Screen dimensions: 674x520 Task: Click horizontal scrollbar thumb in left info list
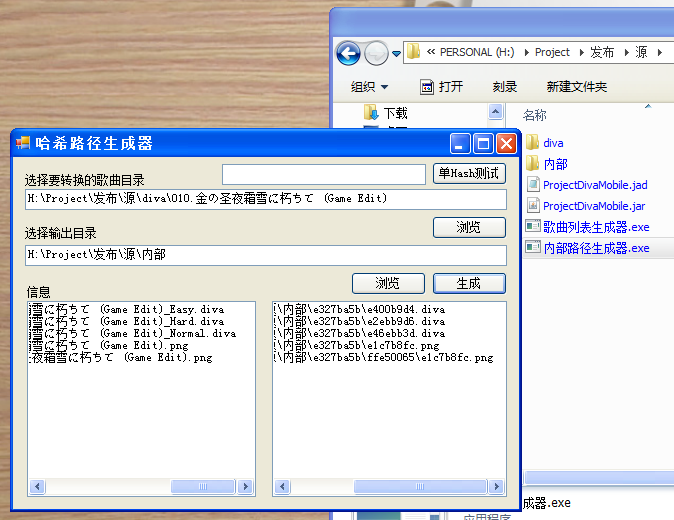(203, 486)
